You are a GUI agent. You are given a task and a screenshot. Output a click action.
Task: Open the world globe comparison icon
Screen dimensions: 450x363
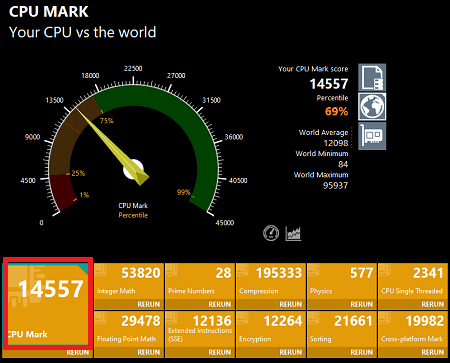coord(372,107)
